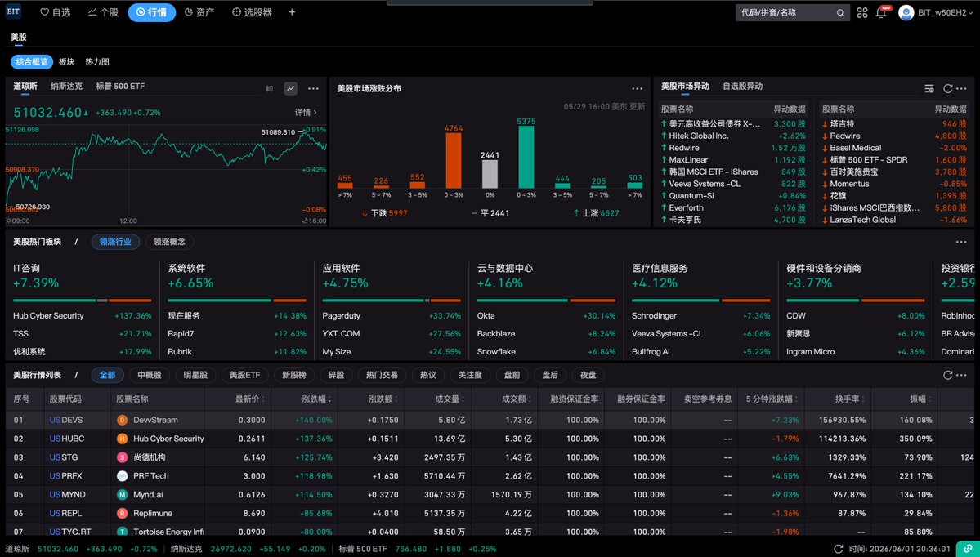The image size is (980, 557).
Task: Sort table by 振幅 column
Action: coord(922,399)
